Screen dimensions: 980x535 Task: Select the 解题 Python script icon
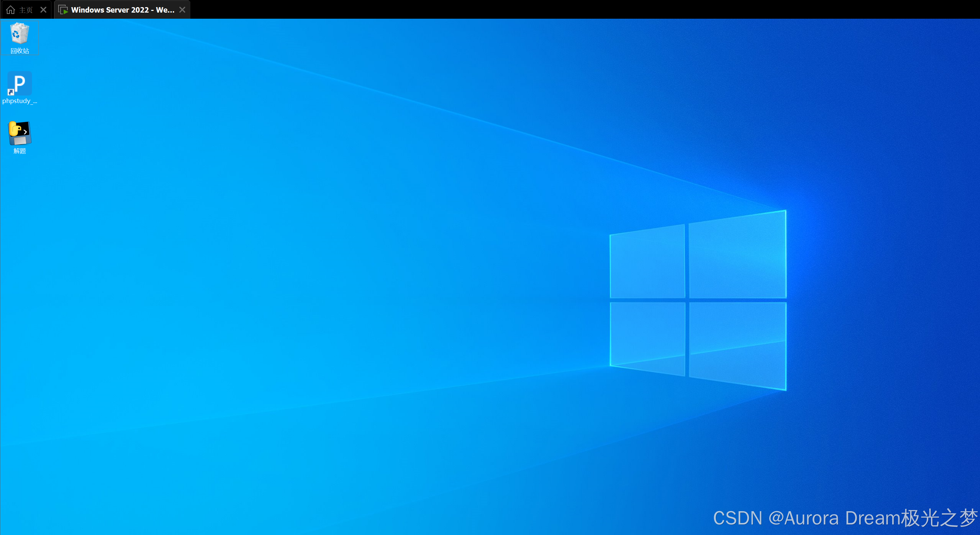(x=19, y=133)
